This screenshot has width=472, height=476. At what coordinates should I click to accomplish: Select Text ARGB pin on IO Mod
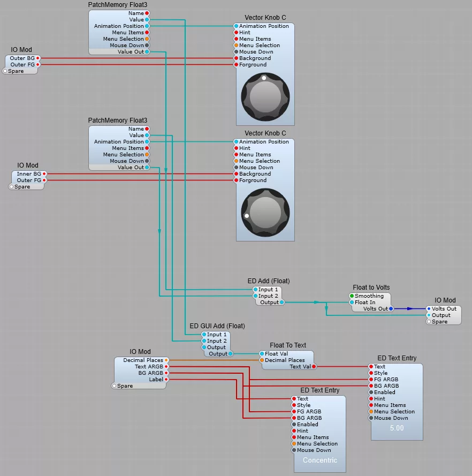point(166,367)
